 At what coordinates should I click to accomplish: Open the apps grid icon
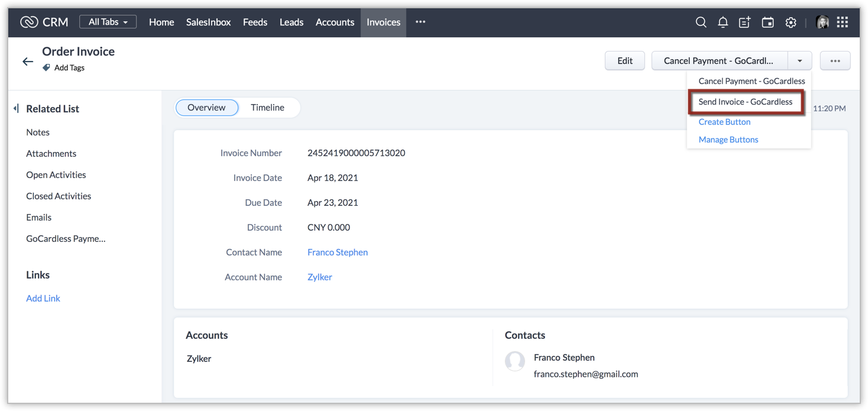point(843,22)
